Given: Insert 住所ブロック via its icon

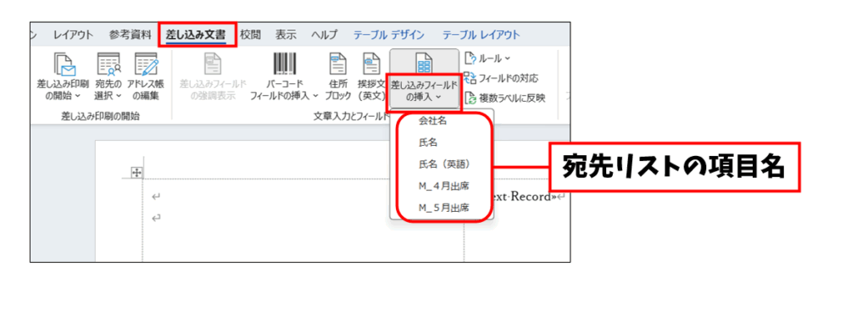Looking at the screenshot, I should coord(338,64).
